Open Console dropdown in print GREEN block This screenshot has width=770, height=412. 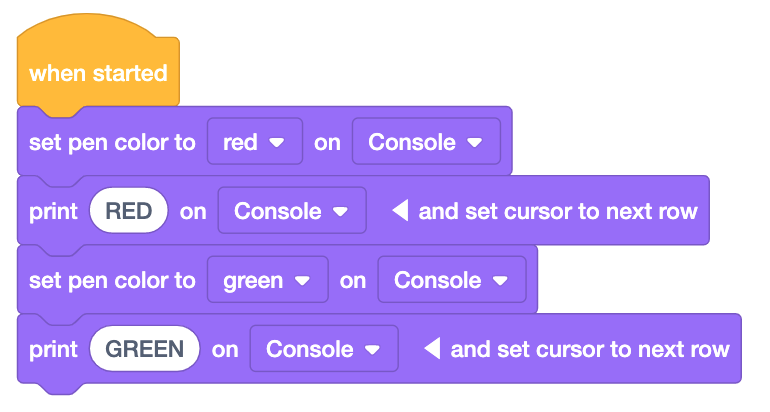323,349
